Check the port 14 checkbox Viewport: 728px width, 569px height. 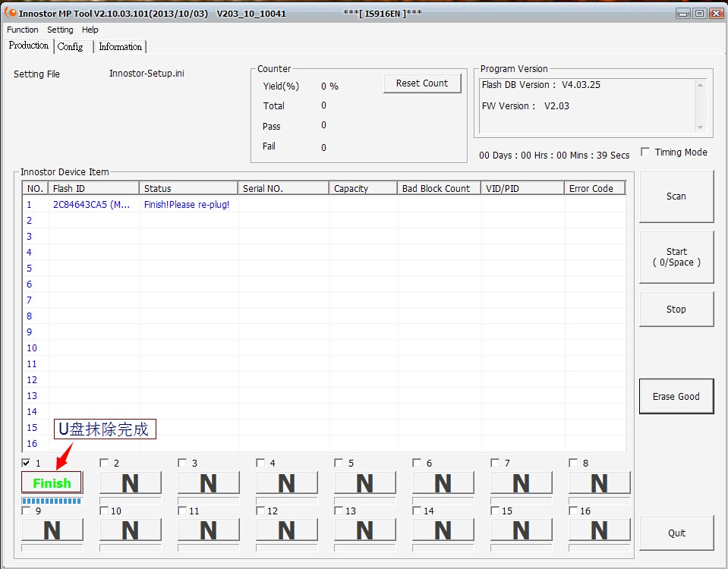pyautogui.click(x=417, y=511)
